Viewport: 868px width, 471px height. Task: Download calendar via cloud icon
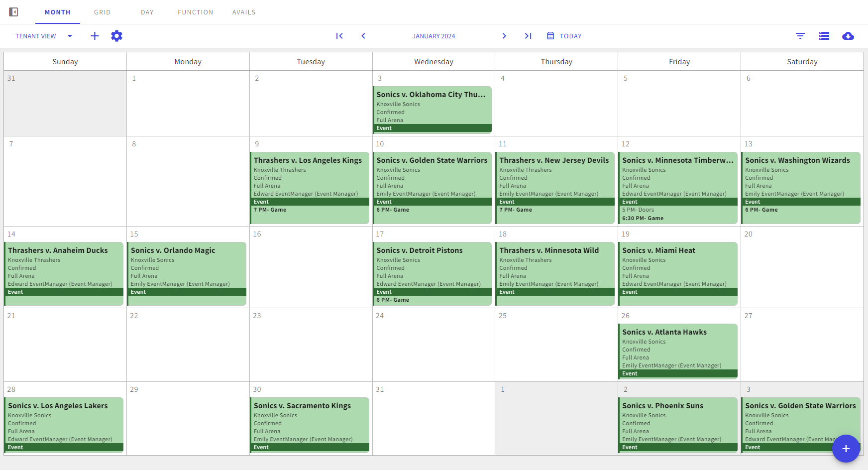click(848, 36)
